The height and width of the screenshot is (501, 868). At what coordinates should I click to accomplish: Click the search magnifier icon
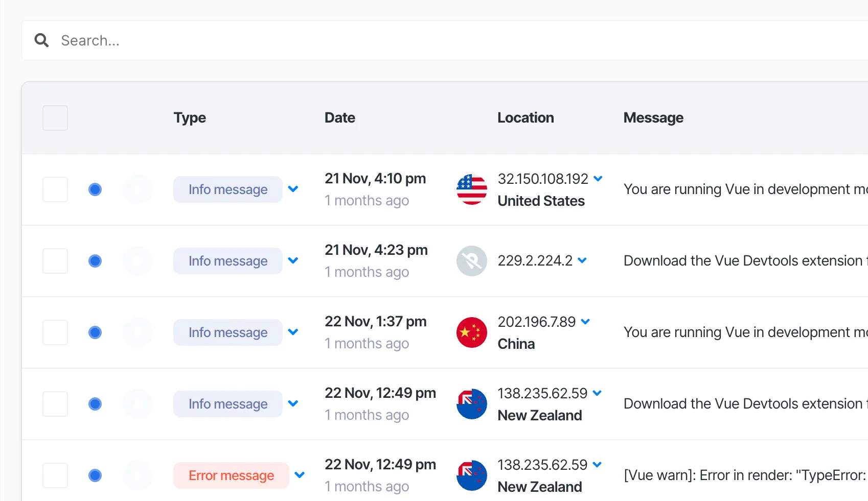click(41, 40)
